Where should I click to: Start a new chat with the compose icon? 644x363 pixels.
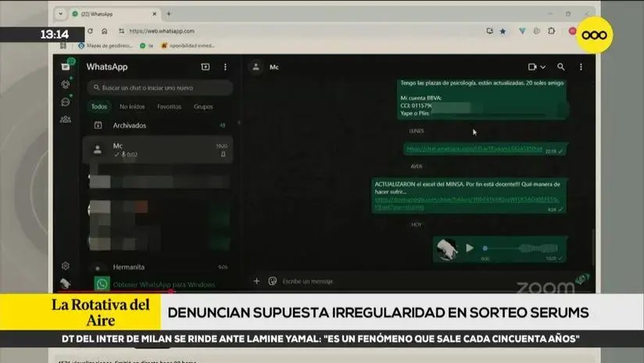pos(206,66)
